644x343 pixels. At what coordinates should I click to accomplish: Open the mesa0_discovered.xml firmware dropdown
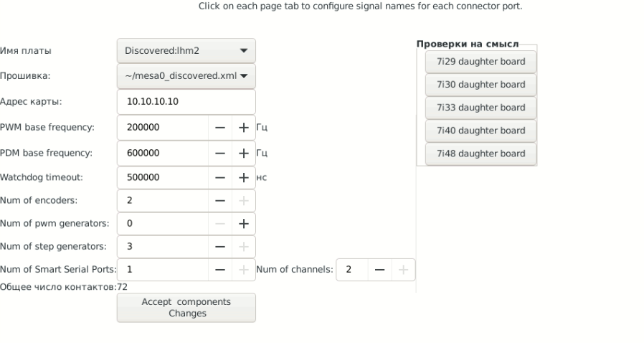click(186, 76)
